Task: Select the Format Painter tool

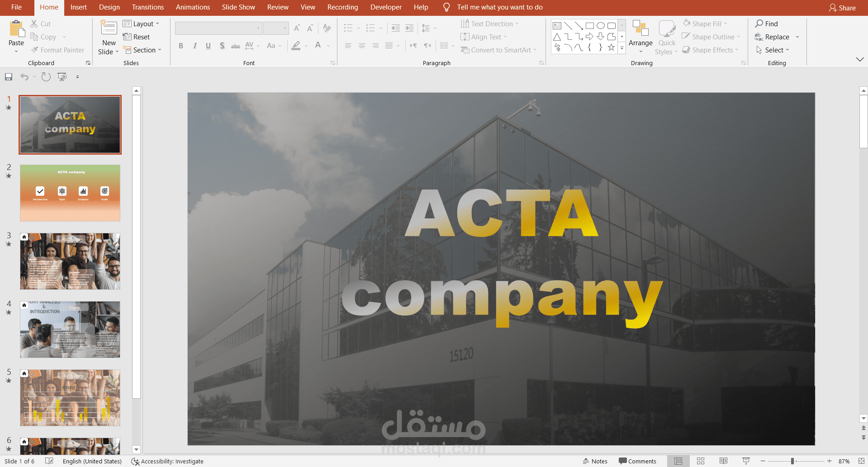Action: point(57,50)
